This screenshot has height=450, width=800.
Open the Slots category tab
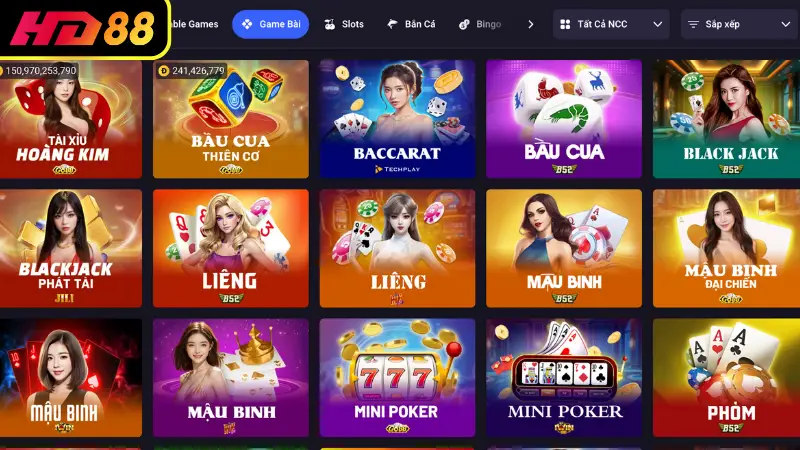344,24
